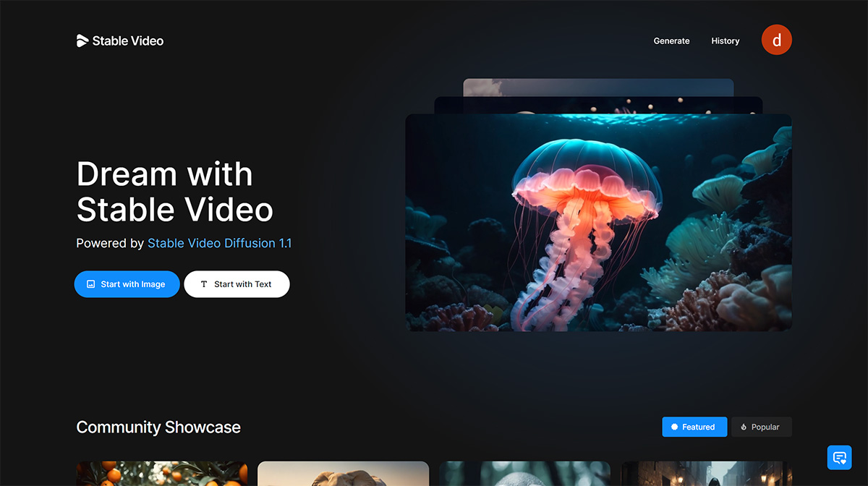Open the Stable Video Diffusion 1.1 link

point(219,243)
